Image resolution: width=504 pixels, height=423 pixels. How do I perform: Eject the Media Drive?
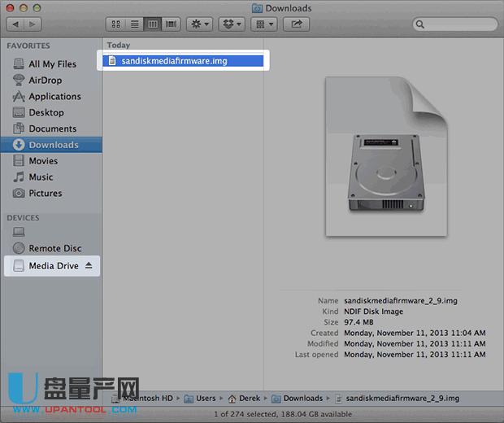[89, 266]
